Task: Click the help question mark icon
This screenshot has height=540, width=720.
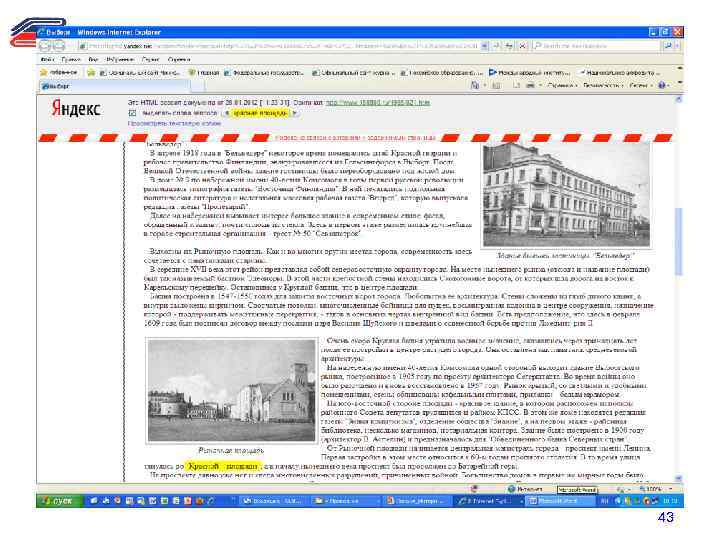Action: pyautogui.click(x=662, y=85)
